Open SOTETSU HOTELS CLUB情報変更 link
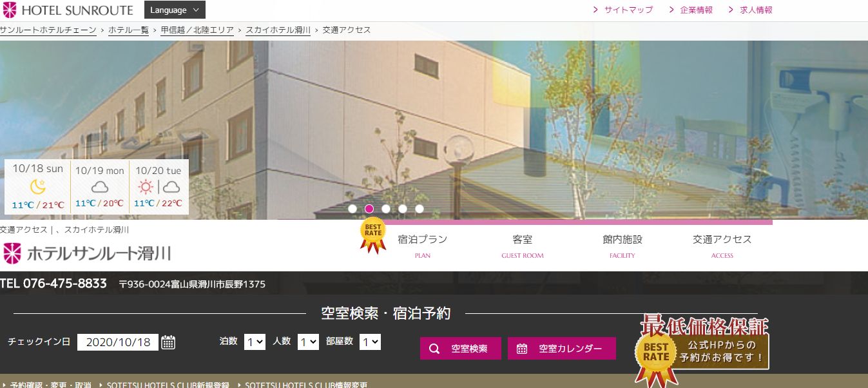868x388 pixels. click(x=306, y=385)
